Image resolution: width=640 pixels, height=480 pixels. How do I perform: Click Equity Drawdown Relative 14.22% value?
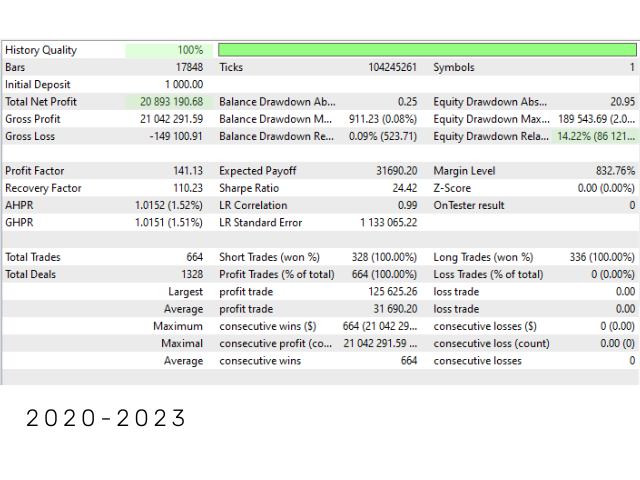pos(596,136)
